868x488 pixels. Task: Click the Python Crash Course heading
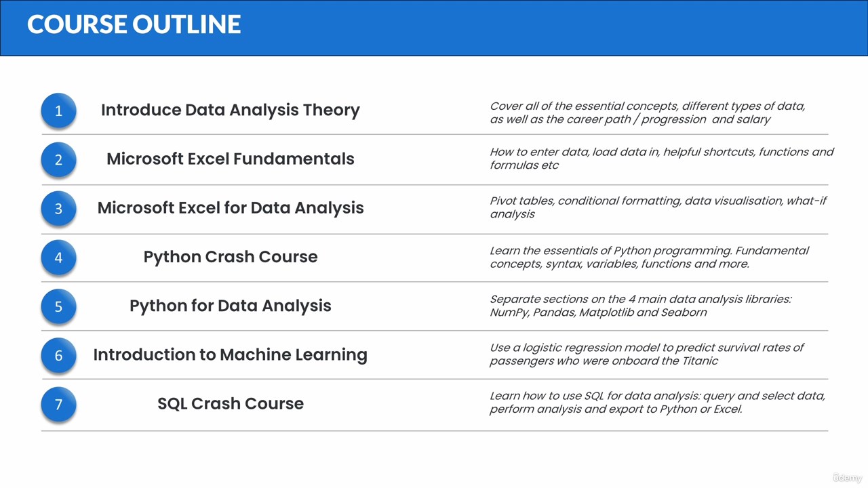pyautogui.click(x=231, y=257)
